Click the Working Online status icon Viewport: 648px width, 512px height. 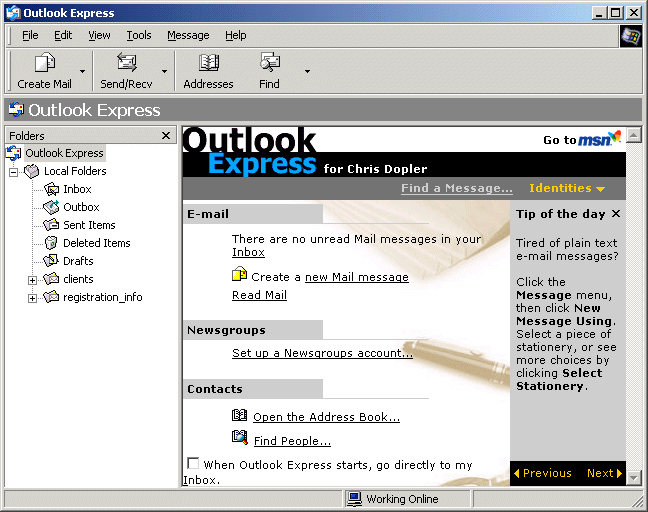point(355,499)
